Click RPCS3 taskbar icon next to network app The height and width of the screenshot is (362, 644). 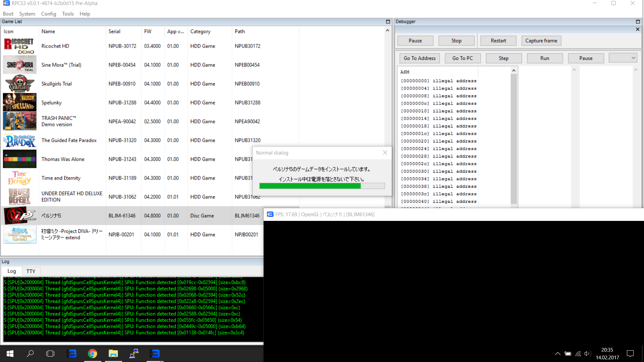(x=155, y=353)
